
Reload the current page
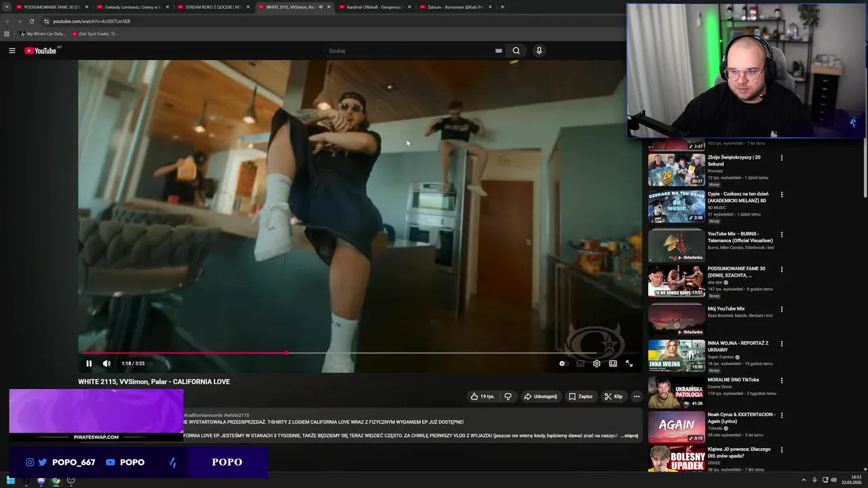(x=31, y=21)
